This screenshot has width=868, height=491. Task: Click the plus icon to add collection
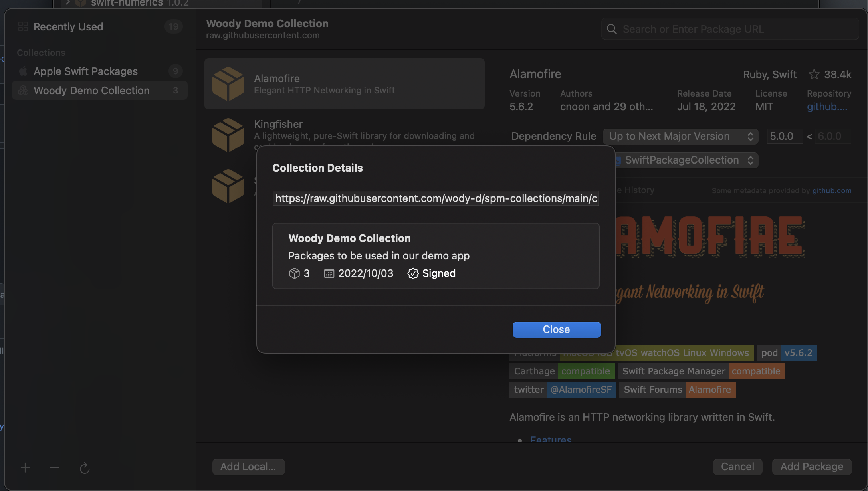[x=25, y=467]
